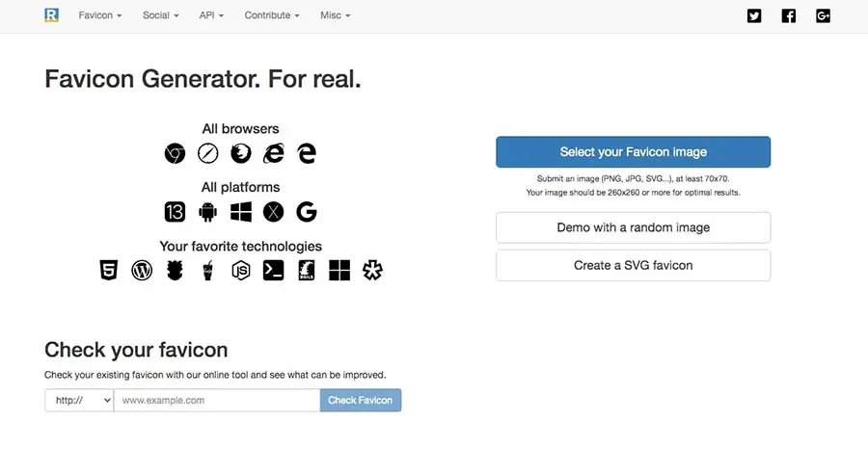868x449 pixels.
Task: Open the Favicon dropdown menu
Action: [99, 16]
